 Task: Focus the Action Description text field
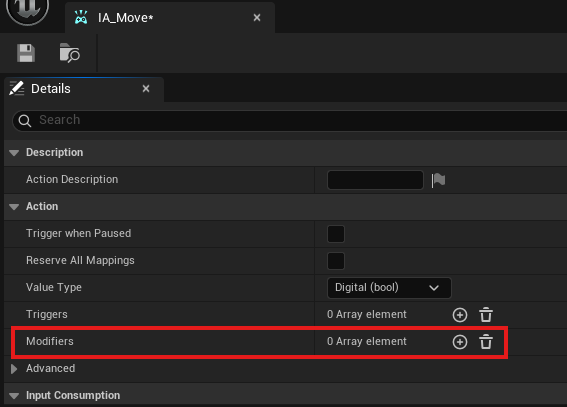coord(375,180)
